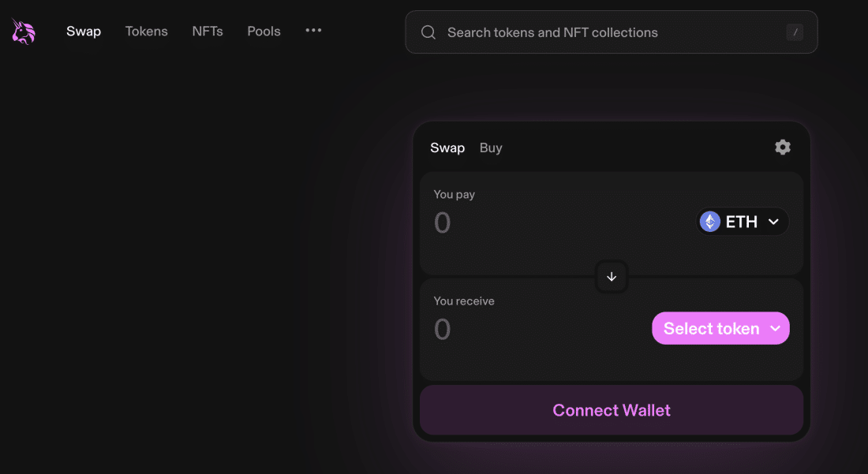Open the Pools navigation page
Screen dimensions: 868x474
[264, 32]
